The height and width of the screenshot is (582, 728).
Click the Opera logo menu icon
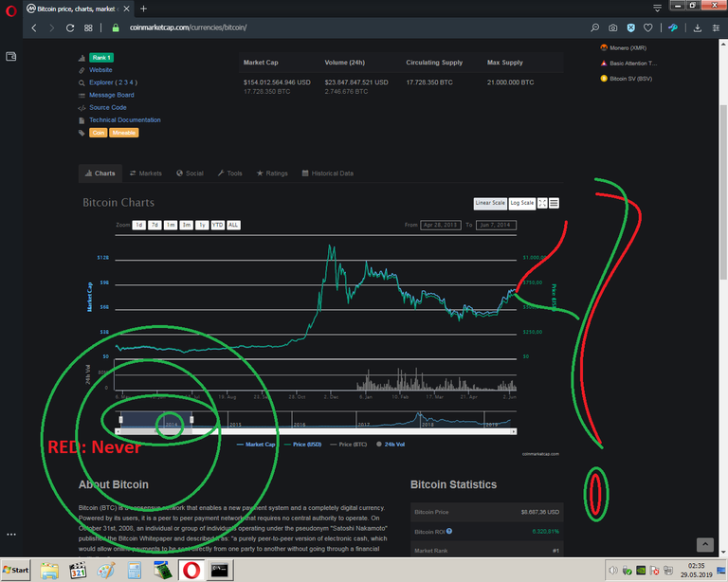[11, 10]
